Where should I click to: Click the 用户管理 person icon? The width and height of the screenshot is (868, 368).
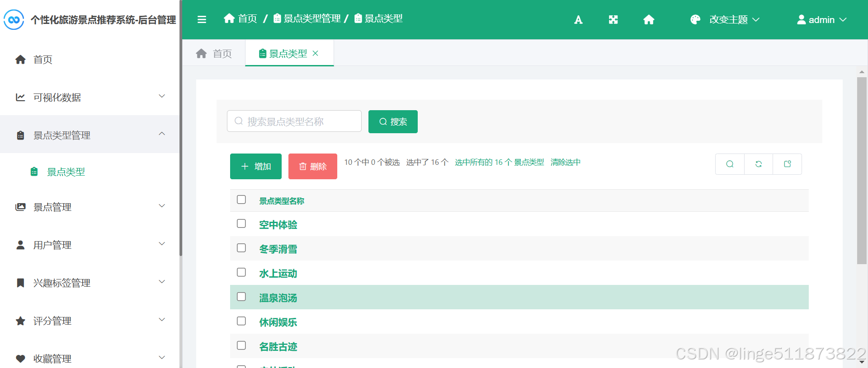tap(20, 245)
